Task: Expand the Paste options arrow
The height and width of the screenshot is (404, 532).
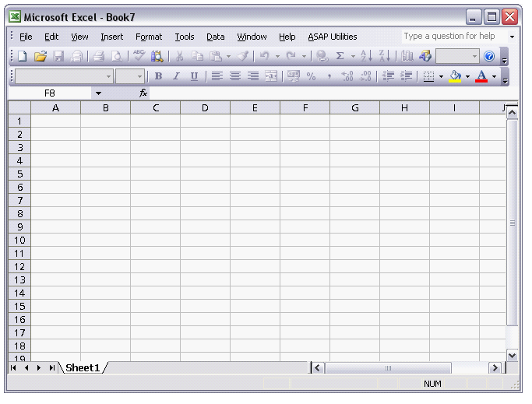Action: [x=229, y=57]
